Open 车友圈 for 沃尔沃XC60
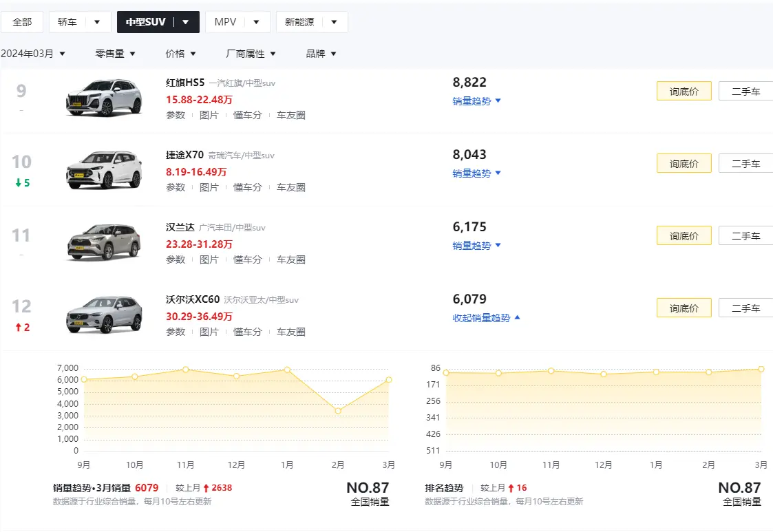This screenshot has width=773, height=532. coord(291,332)
